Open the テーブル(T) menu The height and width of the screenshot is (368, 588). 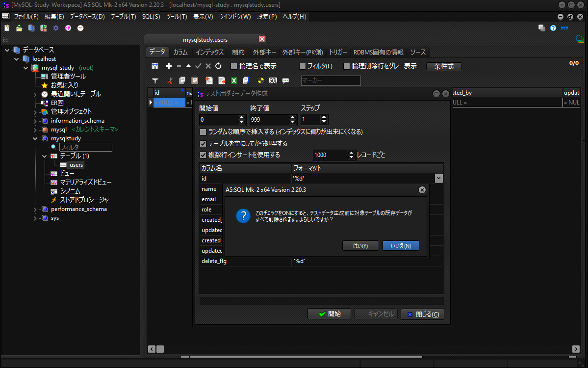[x=124, y=17]
